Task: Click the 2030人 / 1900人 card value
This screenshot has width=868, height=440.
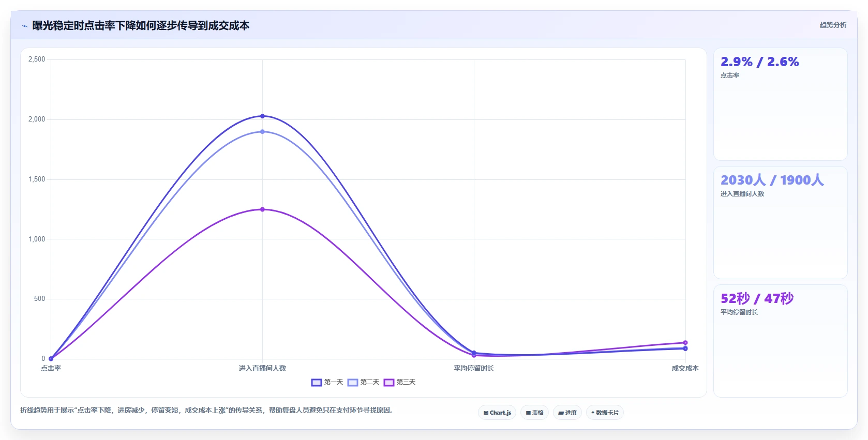Action: 772,180
